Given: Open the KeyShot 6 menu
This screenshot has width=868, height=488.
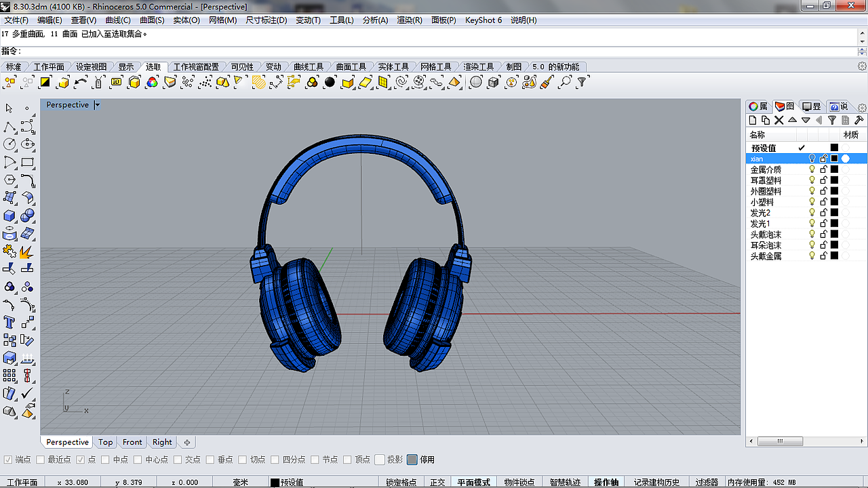Looking at the screenshot, I should pyautogui.click(x=484, y=20).
